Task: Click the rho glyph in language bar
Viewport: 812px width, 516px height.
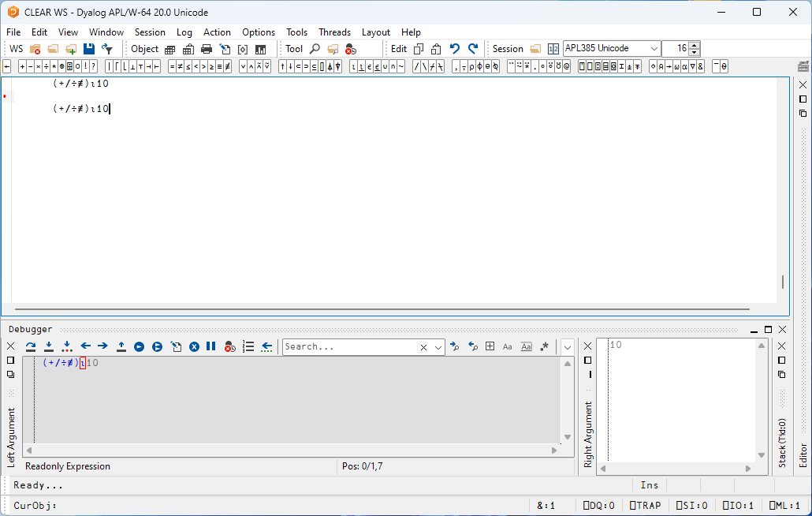Action: 471,67
